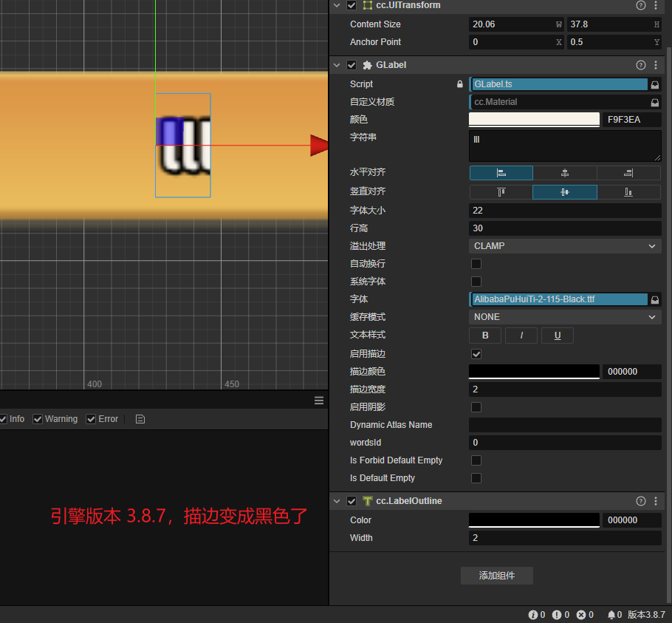This screenshot has height=623, width=672.
Task: Click the Dynamic Atlas Name field
Action: tap(565, 425)
